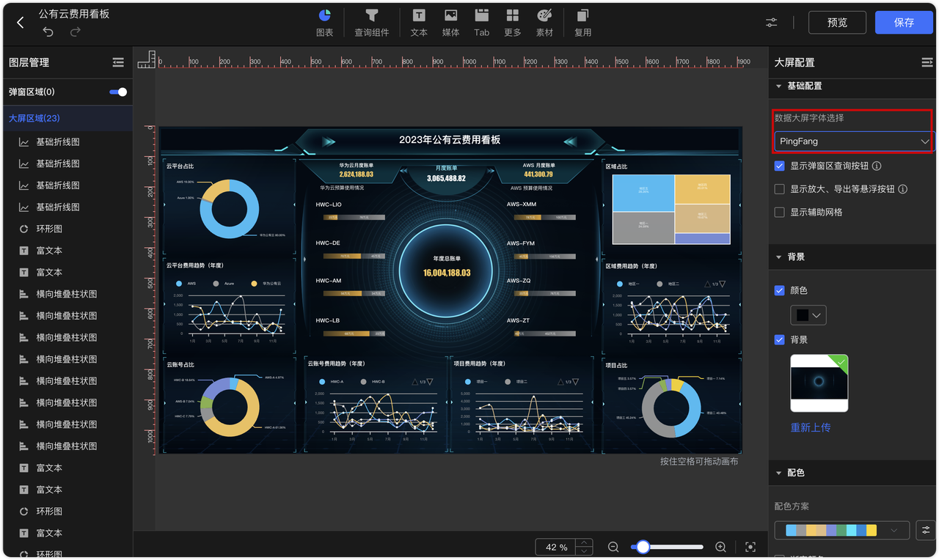Click the fit-to-screen icon at bottom right
The width and height of the screenshot is (939, 560).
pyautogui.click(x=750, y=547)
